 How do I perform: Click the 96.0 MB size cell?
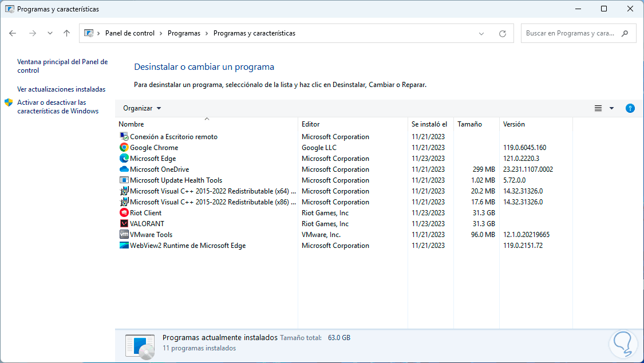tap(483, 235)
